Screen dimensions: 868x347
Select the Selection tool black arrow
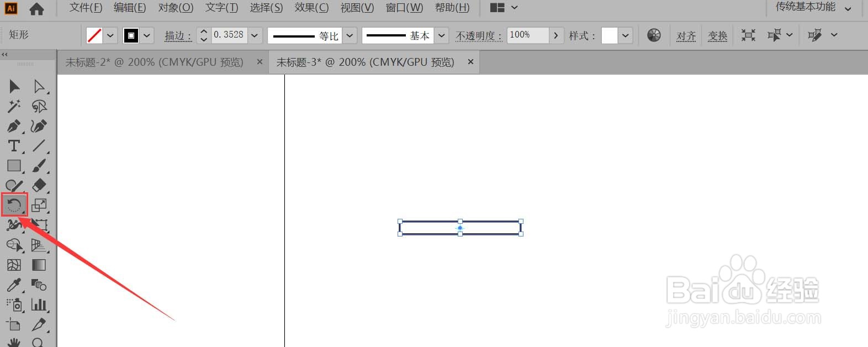[14, 86]
